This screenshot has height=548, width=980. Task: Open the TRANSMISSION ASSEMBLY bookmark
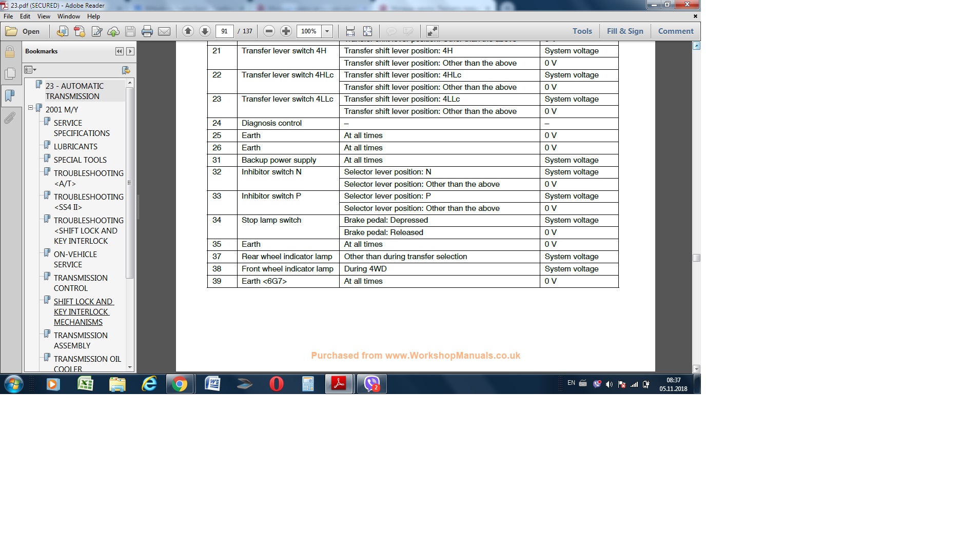[x=81, y=341]
